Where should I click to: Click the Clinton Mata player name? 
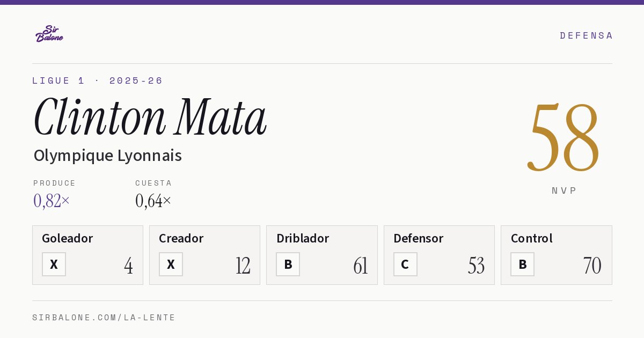150,117
